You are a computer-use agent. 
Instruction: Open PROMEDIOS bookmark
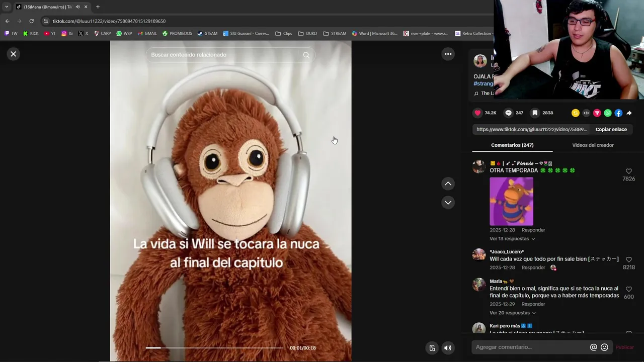pyautogui.click(x=177, y=34)
